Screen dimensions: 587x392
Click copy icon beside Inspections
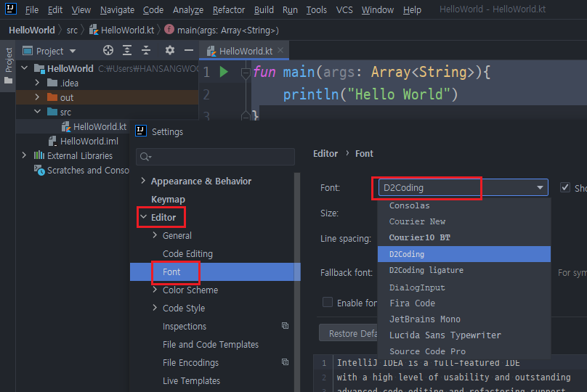285,325
